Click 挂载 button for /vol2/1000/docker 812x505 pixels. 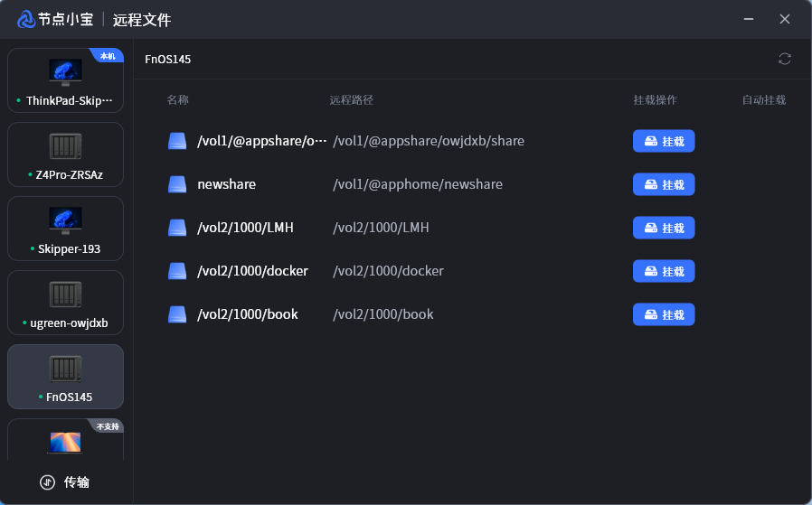click(663, 271)
